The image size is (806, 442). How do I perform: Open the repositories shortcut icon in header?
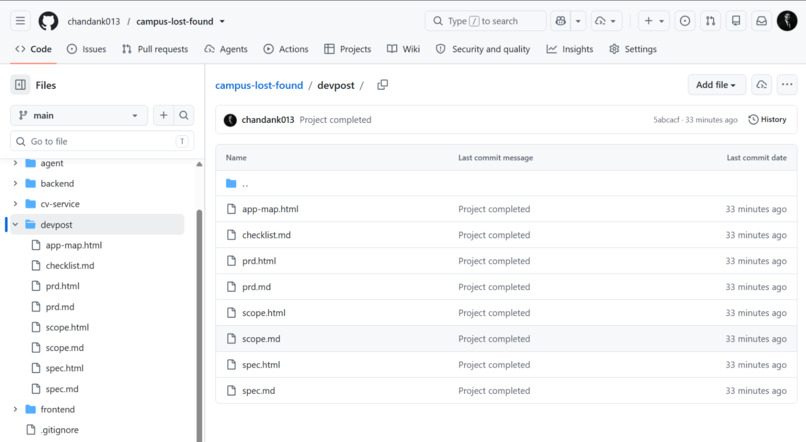pyautogui.click(x=736, y=21)
